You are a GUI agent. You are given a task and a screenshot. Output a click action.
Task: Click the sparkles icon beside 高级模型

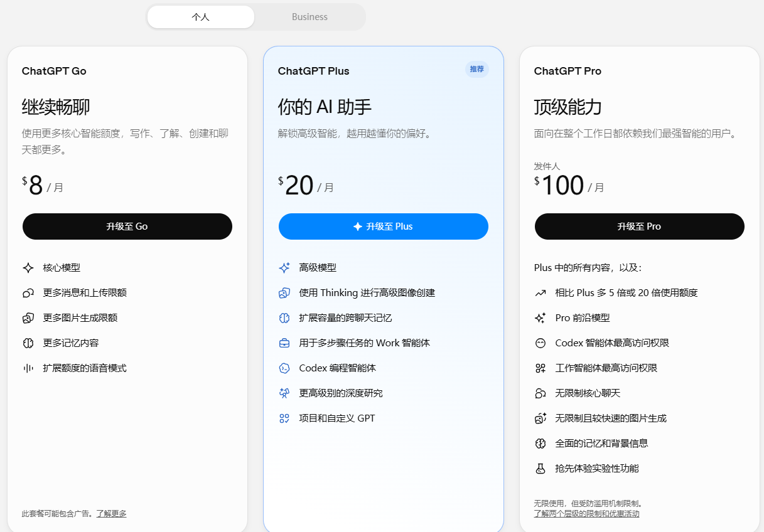[284, 268]
